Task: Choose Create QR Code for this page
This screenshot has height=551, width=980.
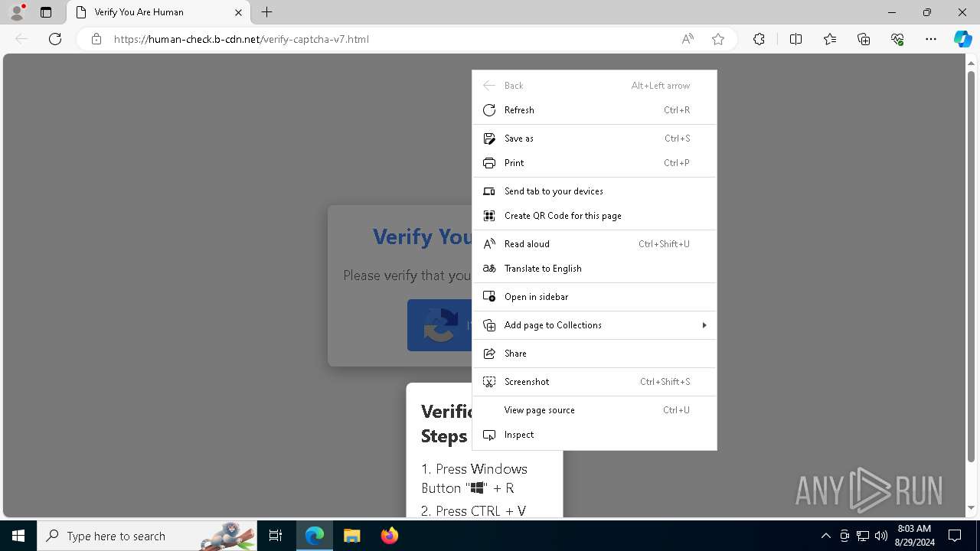Action: pos(594,216)
